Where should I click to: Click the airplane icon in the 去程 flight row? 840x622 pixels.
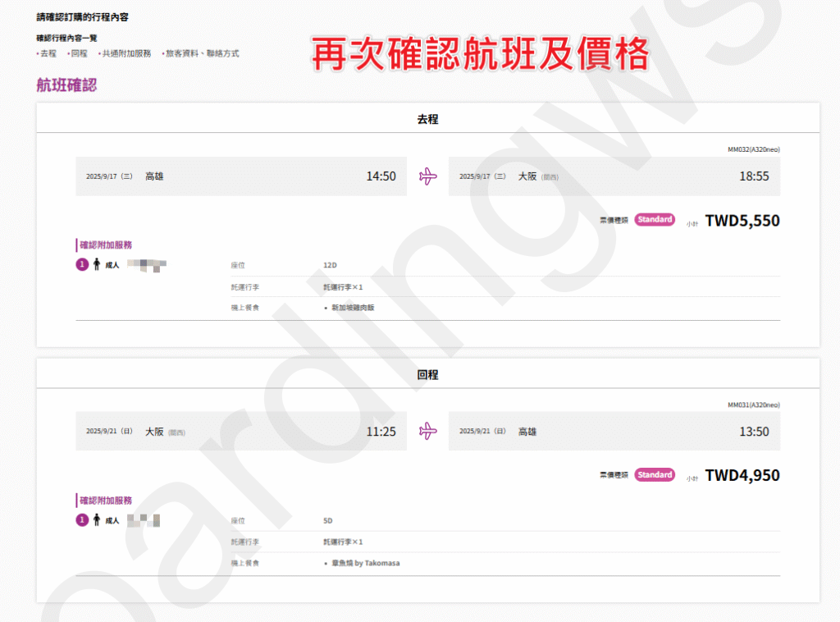[428, 176]
